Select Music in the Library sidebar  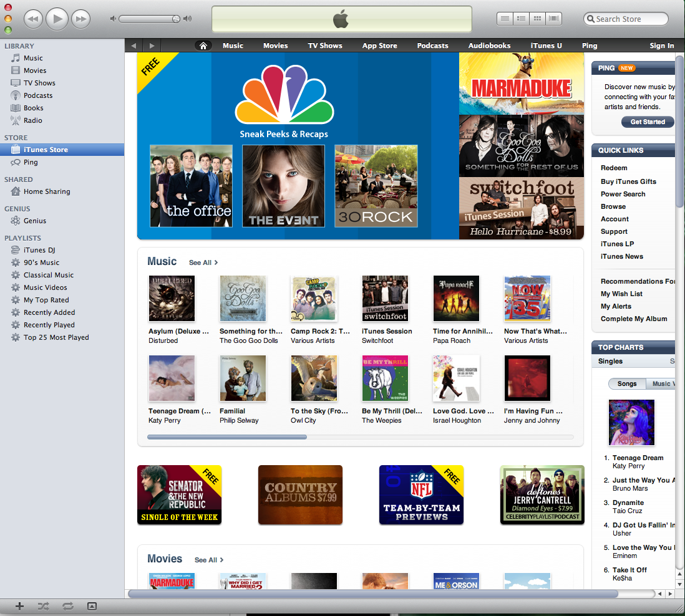62,58
